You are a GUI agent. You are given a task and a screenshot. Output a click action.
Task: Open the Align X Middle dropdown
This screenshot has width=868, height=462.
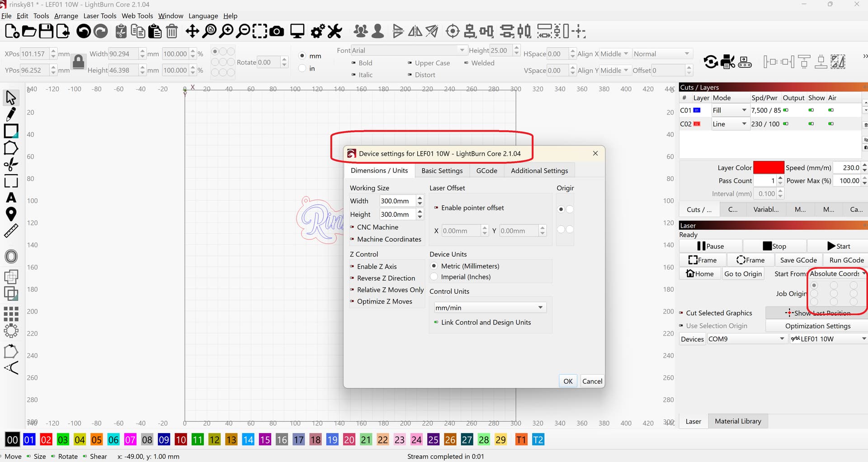click(x=615, y=54)
